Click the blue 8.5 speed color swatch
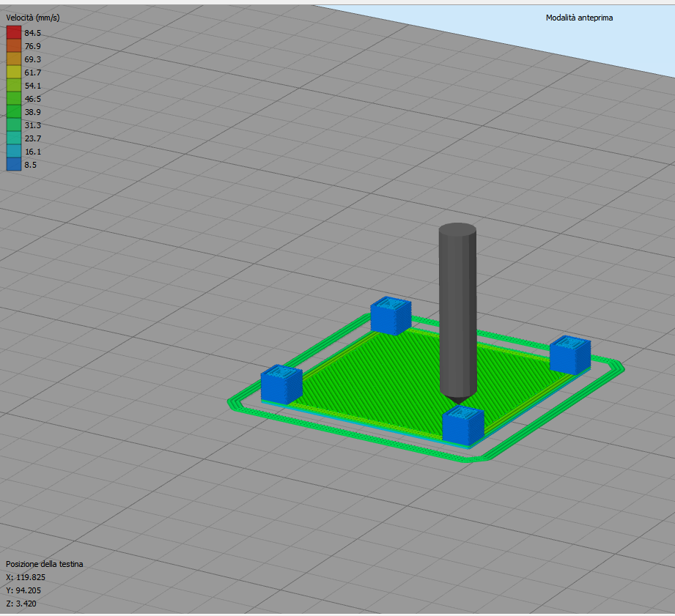Viewport: 675px width, 616px height. coord(14,164)
